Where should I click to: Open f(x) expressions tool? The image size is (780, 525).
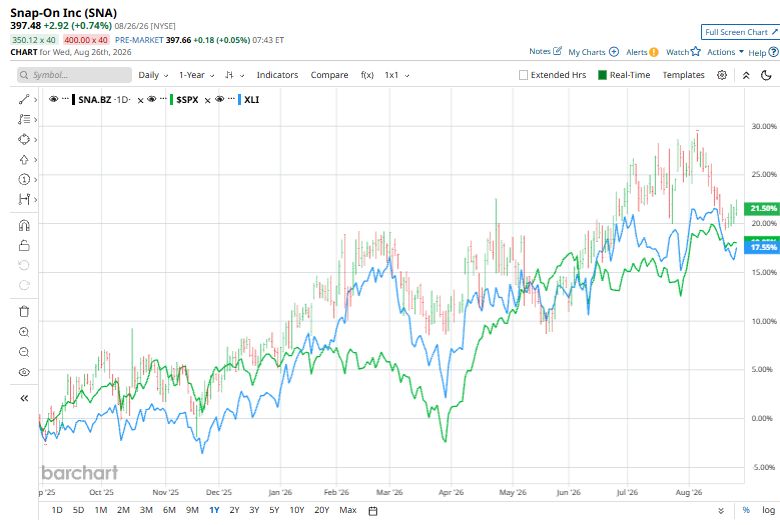pos(367,75)
